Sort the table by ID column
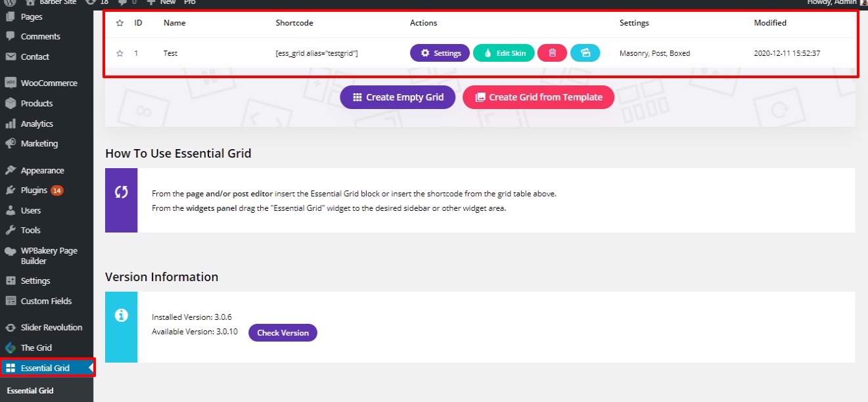Screen dimensions: 868x402 pos(139,23)
